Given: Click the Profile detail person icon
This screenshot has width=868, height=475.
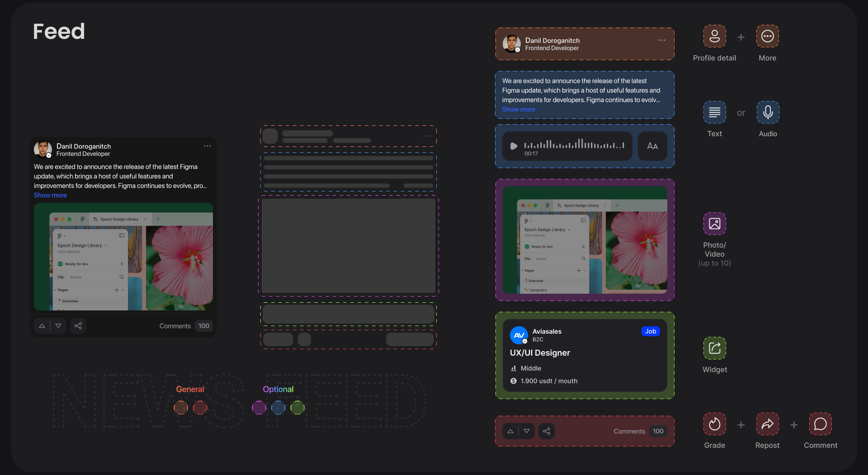Looking at the screenshot, I should [x=714, y=36].
